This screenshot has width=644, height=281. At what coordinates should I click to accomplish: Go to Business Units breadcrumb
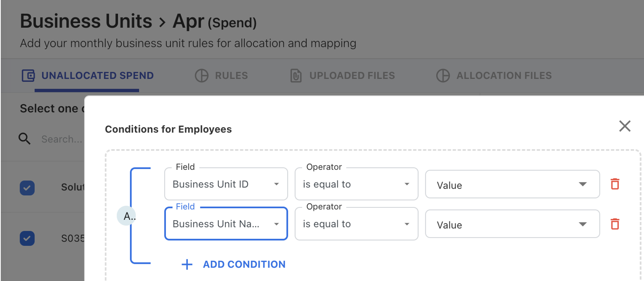[x=86, y=21]
